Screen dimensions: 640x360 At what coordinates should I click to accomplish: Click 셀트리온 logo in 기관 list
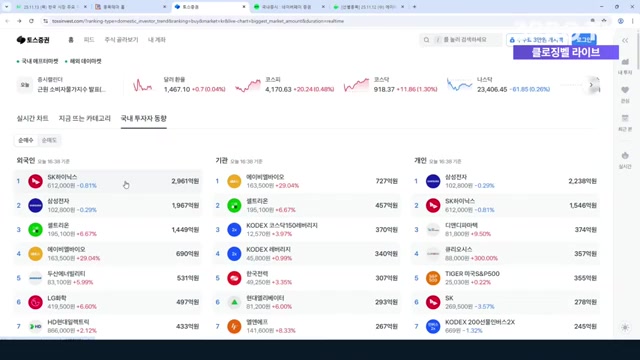click(x=234, y=205)
